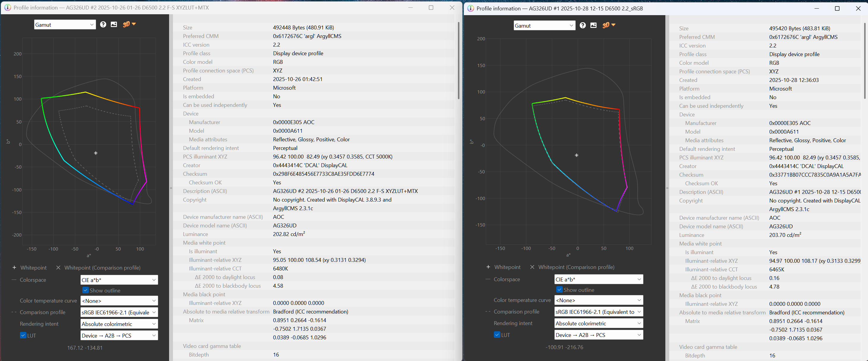868x361 pixels.
Task: Expand Rendering intent dropdown in right window
Action: pyautogui.click(x=598, y=323)
